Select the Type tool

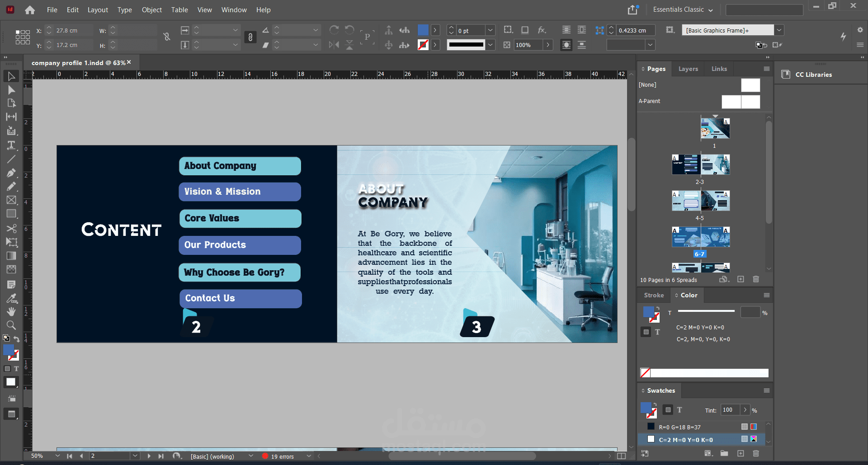(11, 145)
